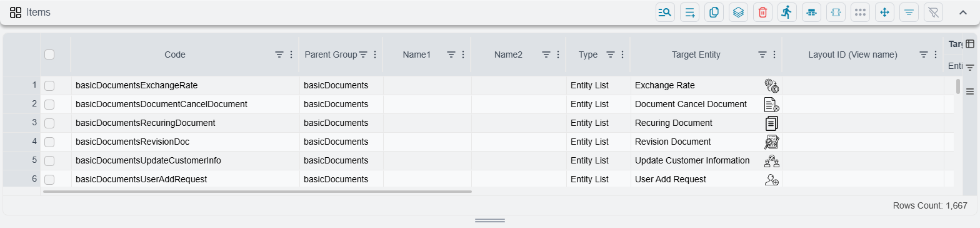Image resolution: width=980 pixels, height=228 pixels.
Task: Open the Name2 column options menu
Action: (557, 55)
